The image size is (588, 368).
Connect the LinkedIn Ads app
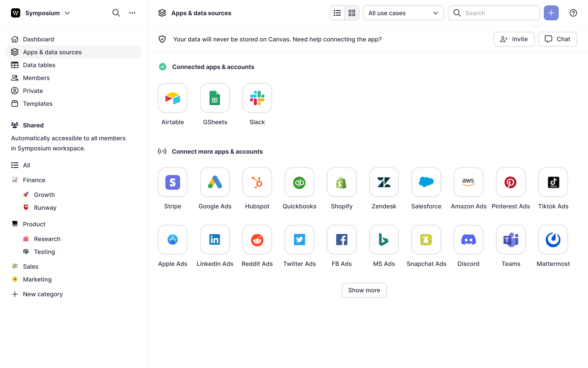(x=215, y=239)
